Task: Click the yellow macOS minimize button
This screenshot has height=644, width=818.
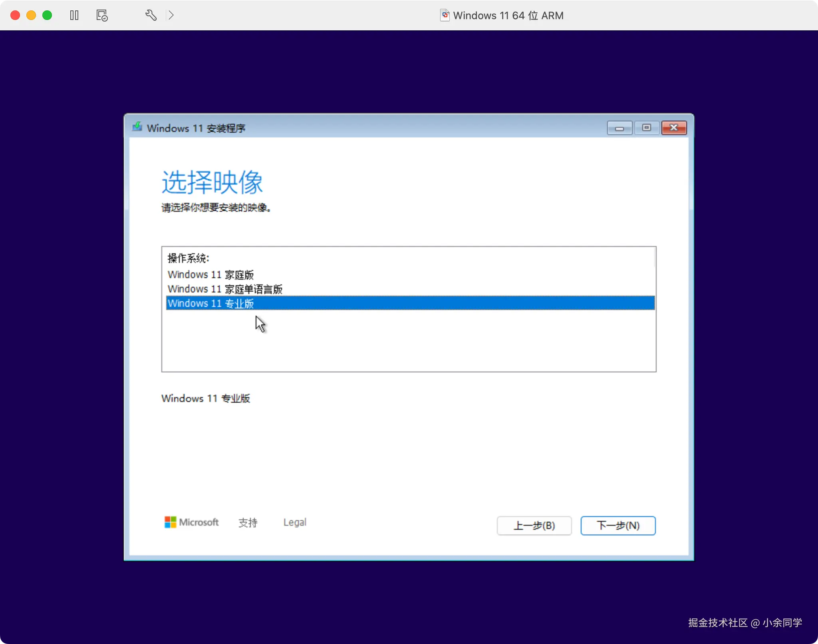Action: 31,15
